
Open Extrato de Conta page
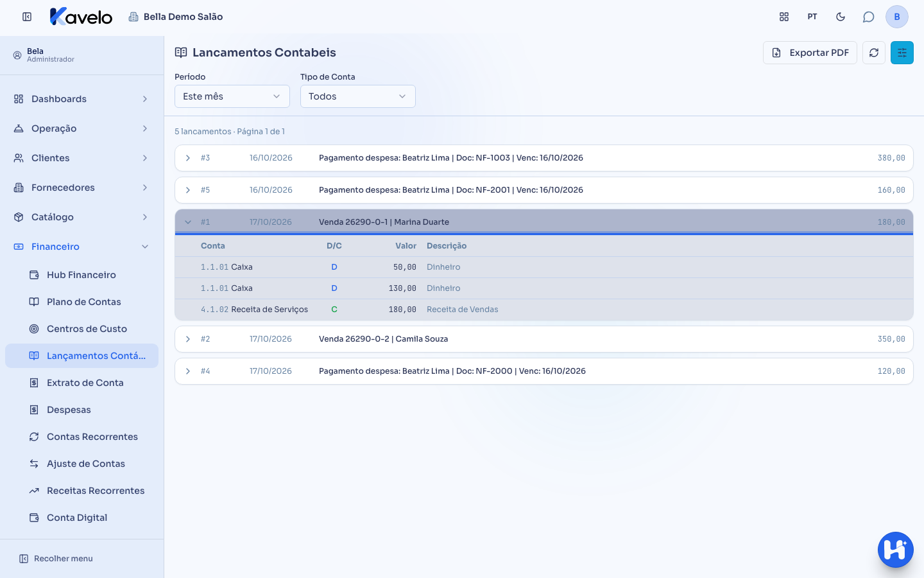[81, 383]
